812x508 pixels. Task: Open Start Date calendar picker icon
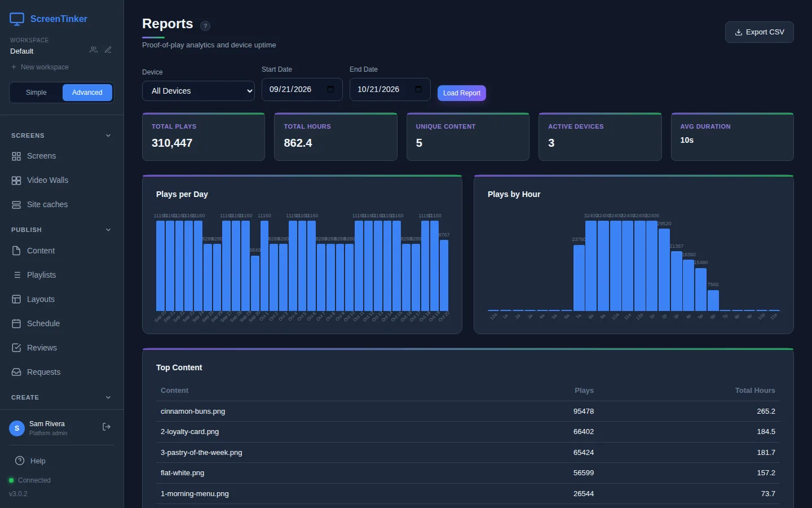pos(330,89)
